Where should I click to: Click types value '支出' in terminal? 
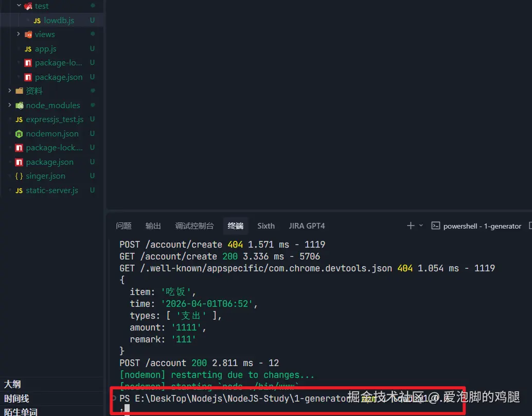pos(191,316)
